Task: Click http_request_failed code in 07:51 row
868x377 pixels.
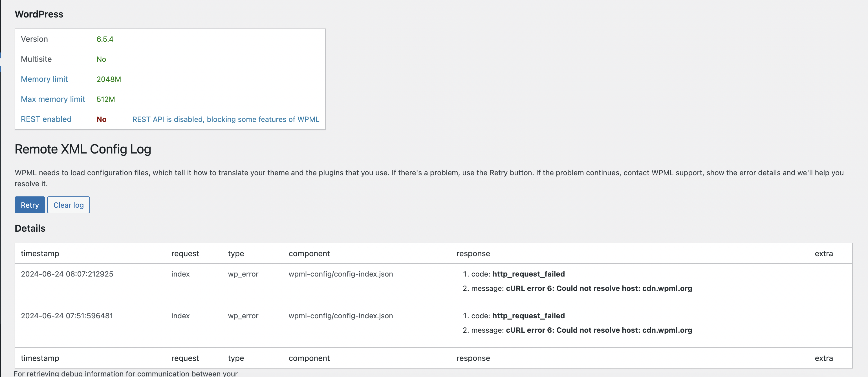Action: 528,316
